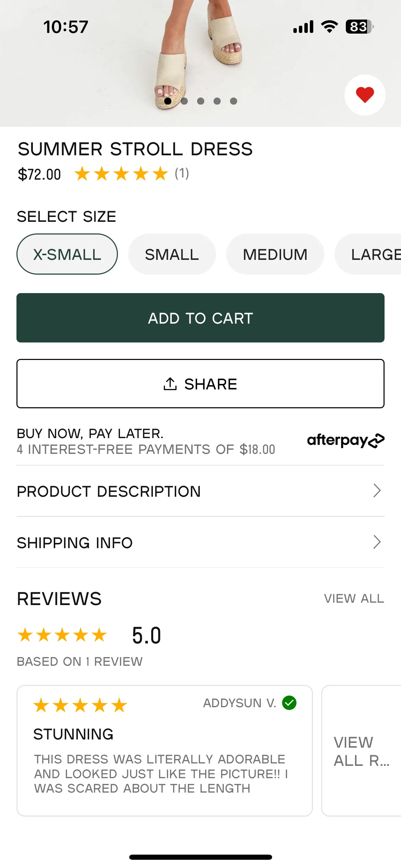Tap the five-star rating under the dress title
Viewport: 401px width, 868px height.
pos(121,174)
